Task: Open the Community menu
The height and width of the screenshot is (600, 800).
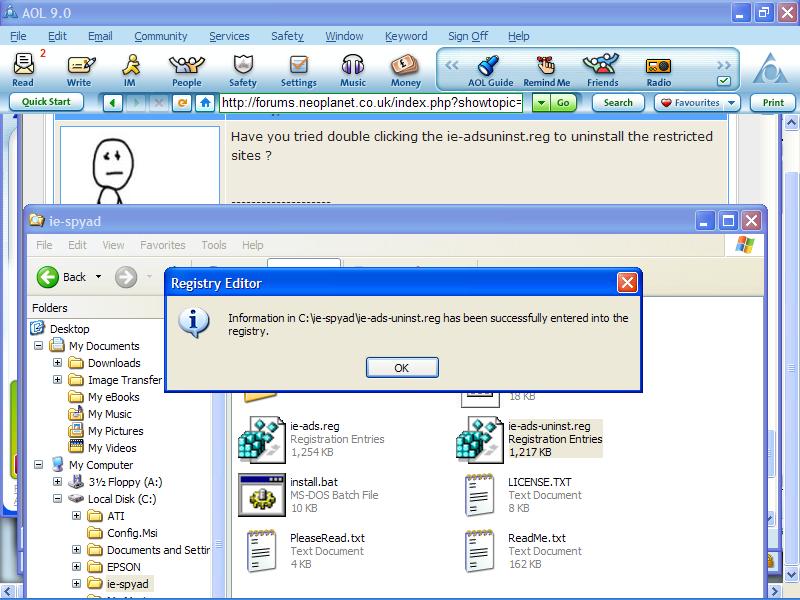Action: pyautogui.click(x=161, y=36)
